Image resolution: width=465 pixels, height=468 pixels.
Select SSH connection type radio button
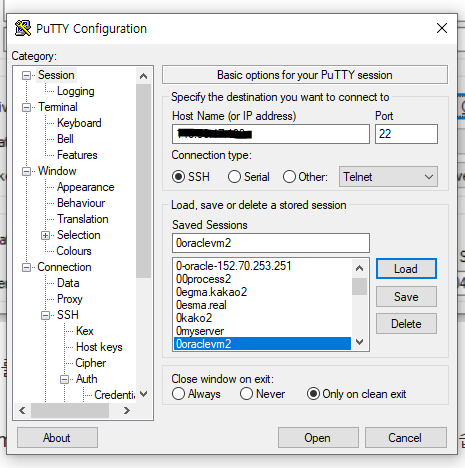(x=178, y=177)
